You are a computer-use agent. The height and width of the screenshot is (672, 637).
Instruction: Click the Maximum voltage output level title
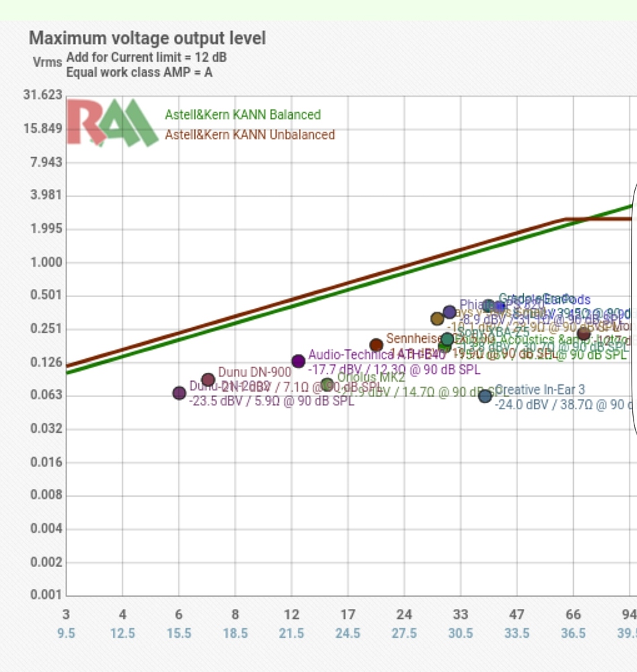[x=147, y=38]
